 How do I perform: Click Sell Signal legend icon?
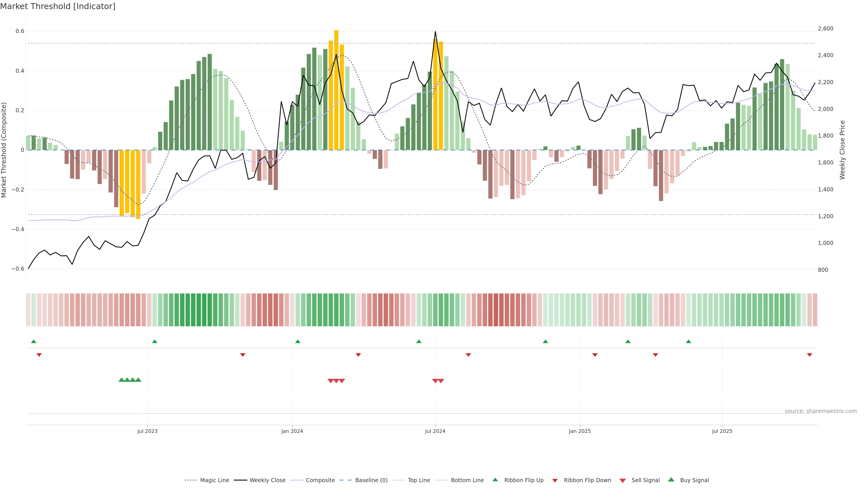point(623,481)
